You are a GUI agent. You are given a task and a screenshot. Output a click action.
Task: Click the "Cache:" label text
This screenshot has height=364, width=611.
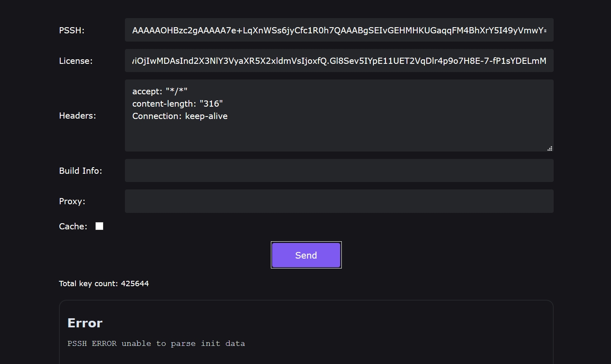click(x=73, y=226)
